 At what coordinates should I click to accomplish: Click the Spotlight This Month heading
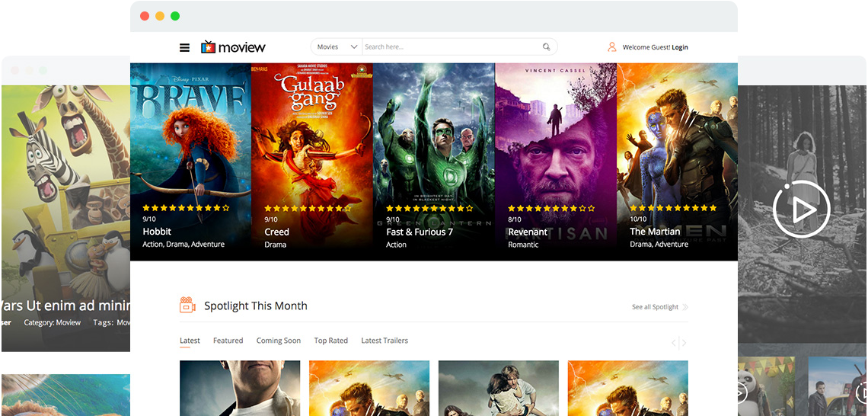(256, 306)
